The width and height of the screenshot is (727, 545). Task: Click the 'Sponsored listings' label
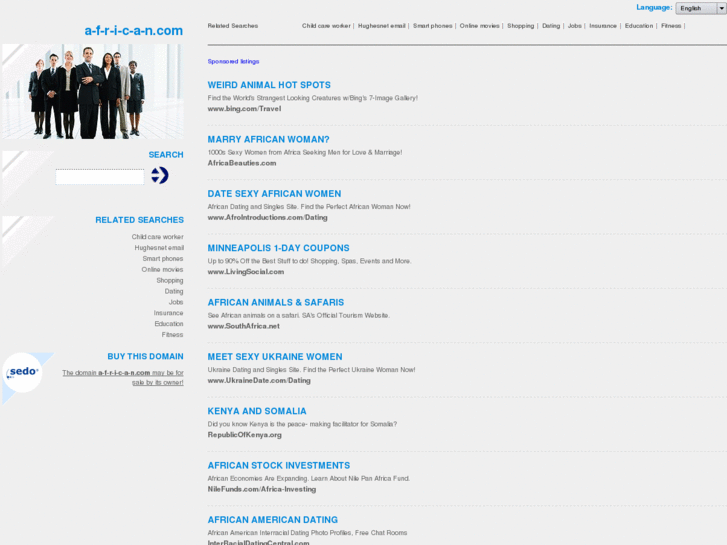coord(233,61)
